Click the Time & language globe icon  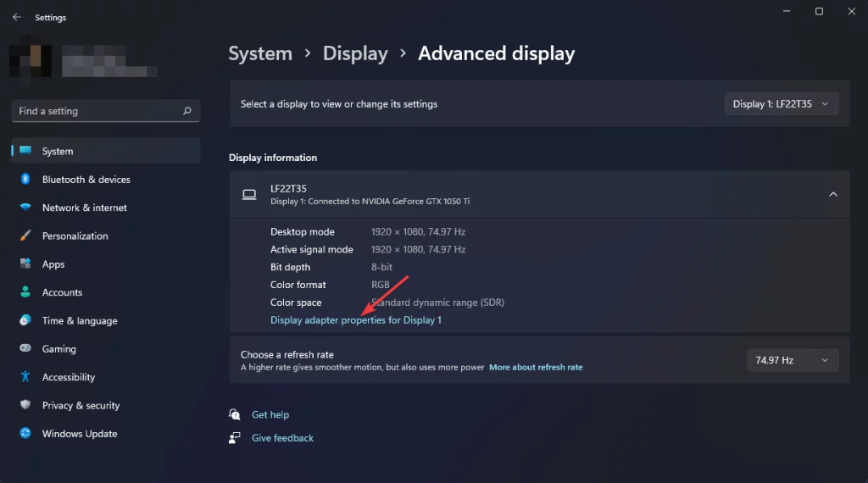pos(25,319)
